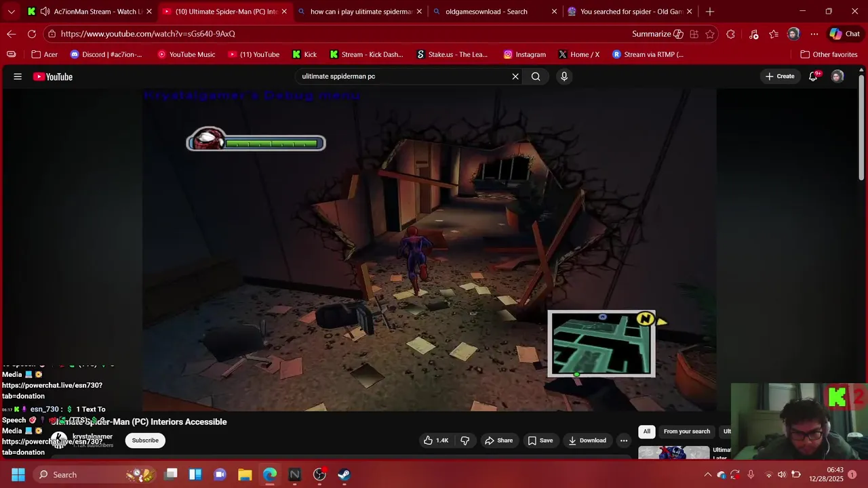Open the YouTube Create button
Image resolution: width=868 pixels, height=488 pixels.
tap(780, 77)
